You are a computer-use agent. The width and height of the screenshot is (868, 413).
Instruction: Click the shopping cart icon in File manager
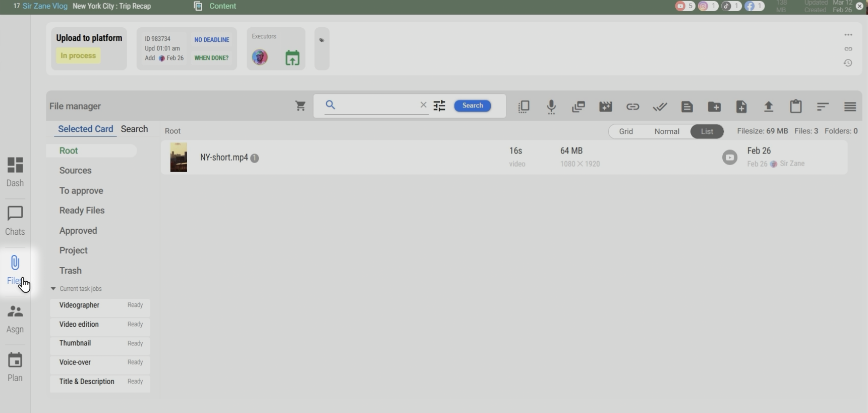[x=301, y=106]
